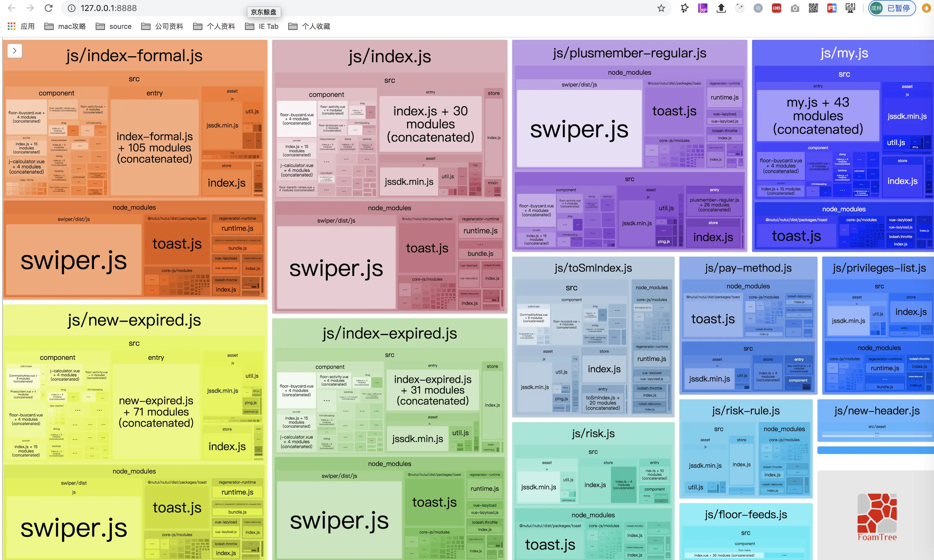The width and height of the screenshot is (934, 560).
Task: Click "my.js + 43 modules" tile
Action: 818,116
